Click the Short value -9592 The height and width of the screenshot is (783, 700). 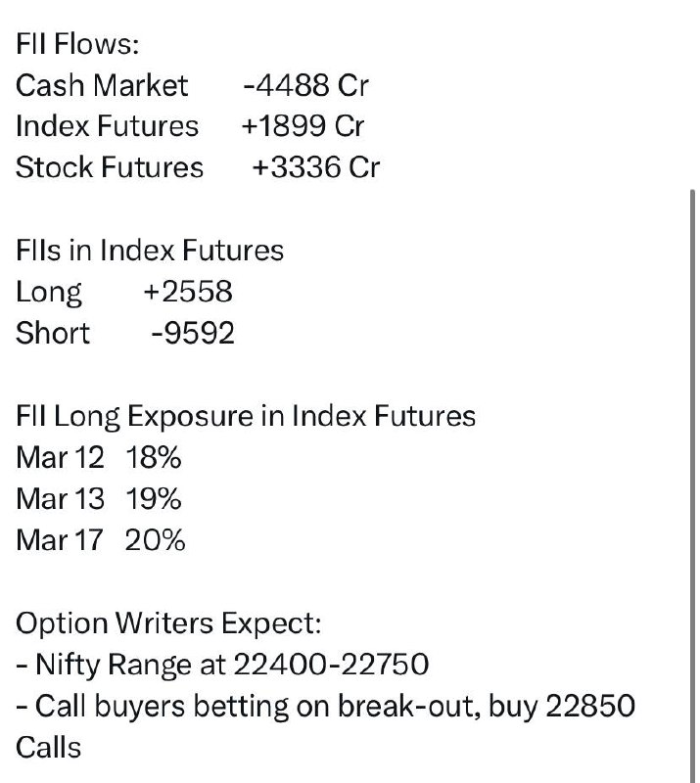(193, 333)
